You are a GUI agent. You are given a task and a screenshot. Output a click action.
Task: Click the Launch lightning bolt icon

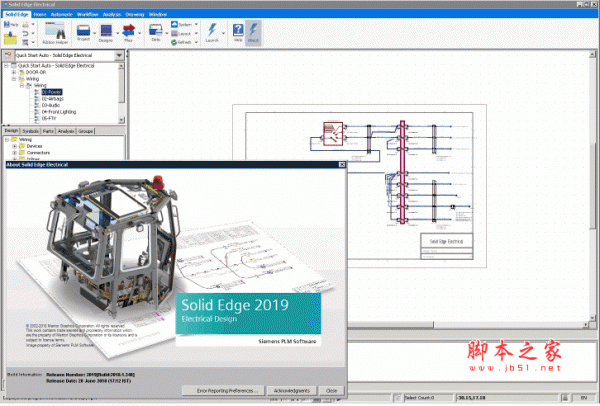pyautogui.click(x=212, y=29)
